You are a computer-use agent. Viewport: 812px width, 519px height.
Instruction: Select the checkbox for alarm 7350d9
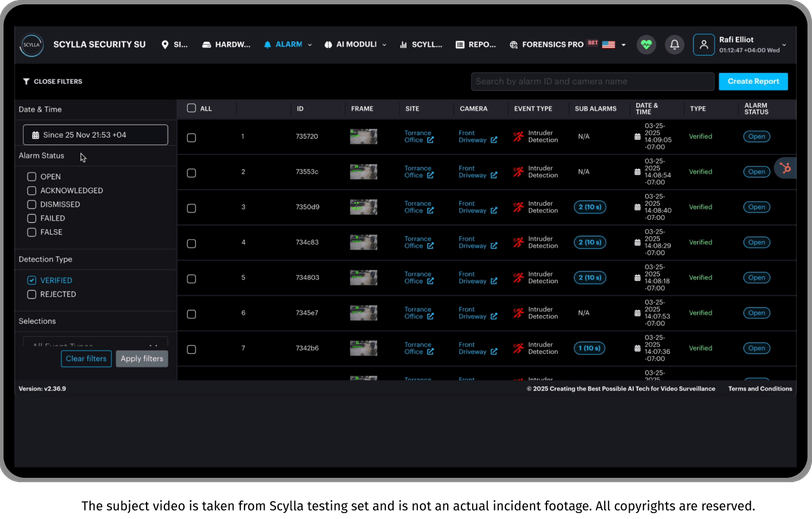click(x=191, y=208)
